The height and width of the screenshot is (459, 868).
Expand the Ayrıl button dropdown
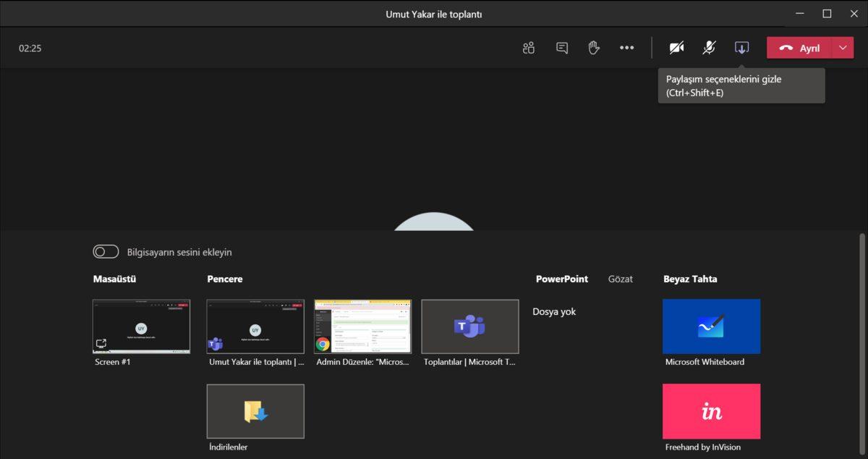(x=842, y=47)
